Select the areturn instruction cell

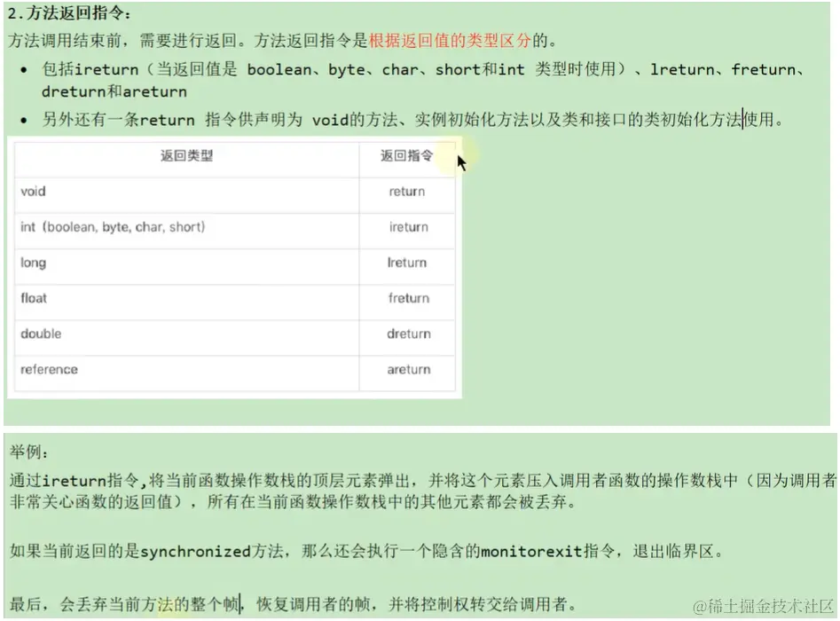[407, 370]
